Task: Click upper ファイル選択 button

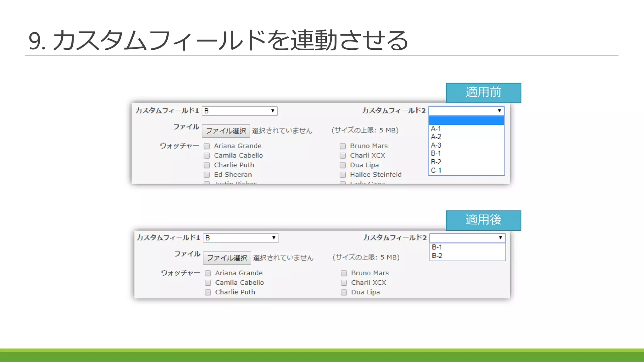Action: coord(226,131)
